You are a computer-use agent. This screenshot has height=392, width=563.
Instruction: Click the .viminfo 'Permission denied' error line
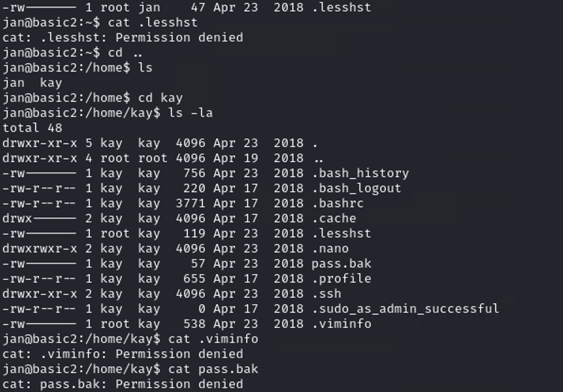pos(123,354)
